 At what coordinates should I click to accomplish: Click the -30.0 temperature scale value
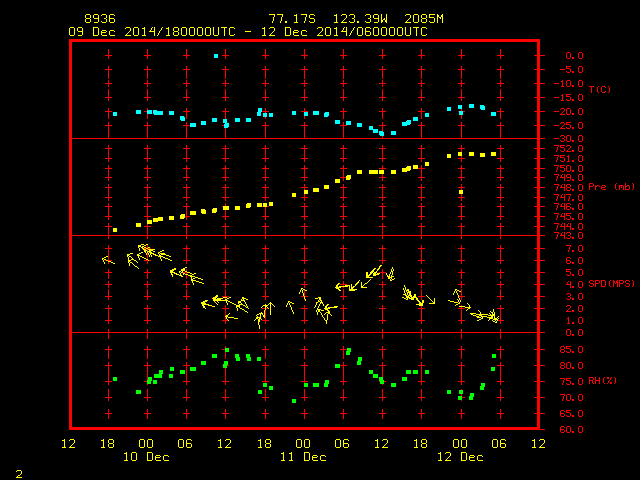pos(569,139)
